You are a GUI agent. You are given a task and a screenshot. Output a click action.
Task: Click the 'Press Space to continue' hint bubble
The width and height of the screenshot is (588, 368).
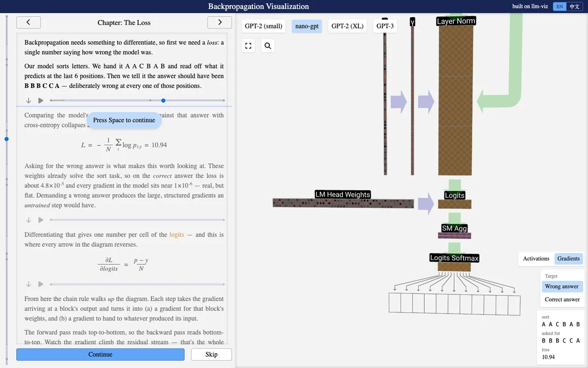(124, 120)
